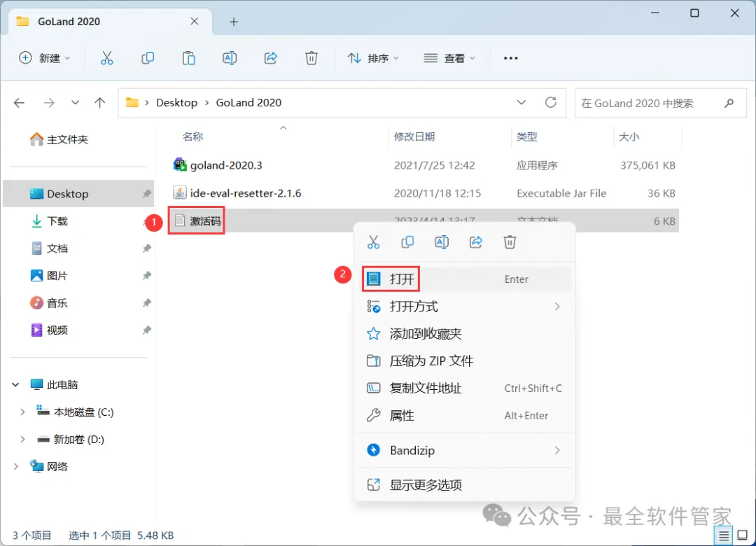Screen dimensions: 756x546
Task: Click GoLand 2020 in the address breadcrumb
Action: [248, 103]
